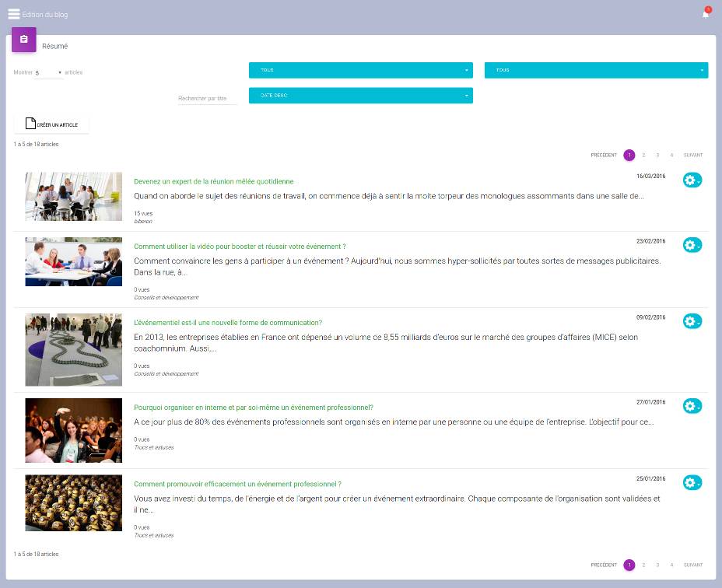The height and width of the screenshot is (588, 722).
Task: Click the date 23/02/2016
Action: click(x=650, y=241)
